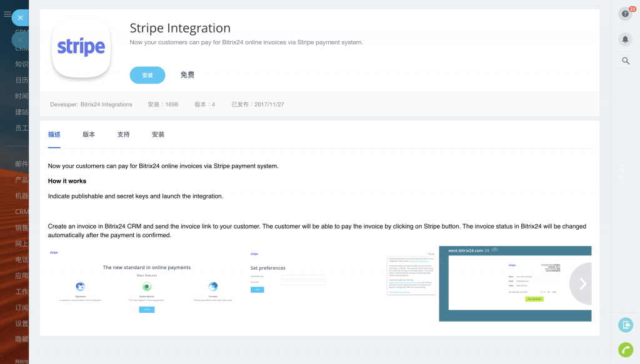Open the Stripe features screenshot thumbnail
The image size is (640, 364).
[146, 283]
